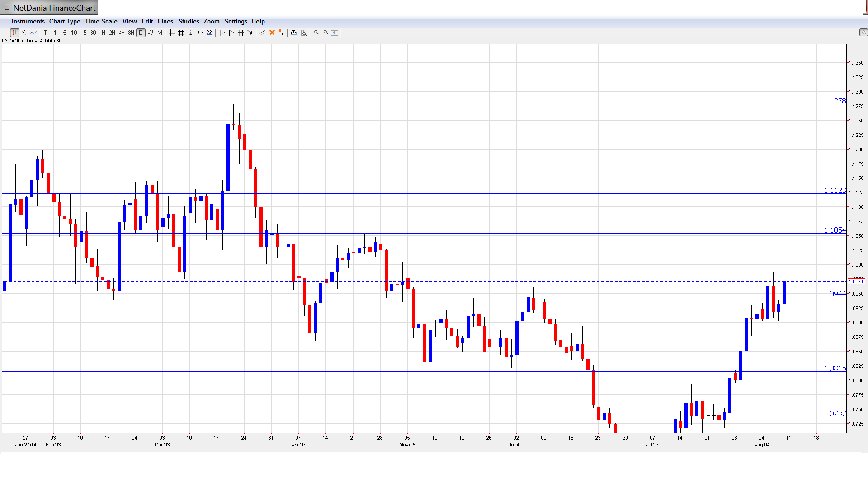This screenshot has height=488, width=868.
Task: Switch to the line chart icon
Action: 33,33
